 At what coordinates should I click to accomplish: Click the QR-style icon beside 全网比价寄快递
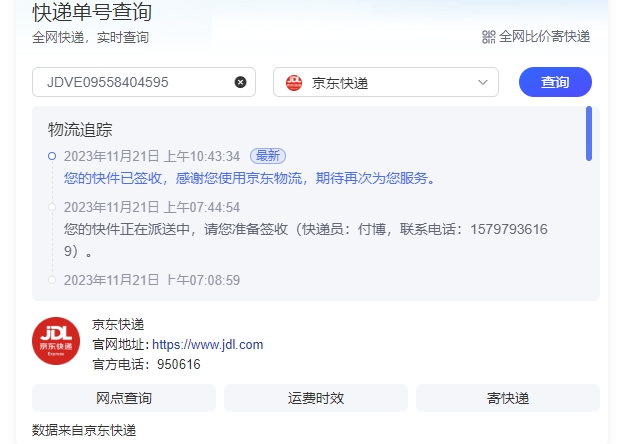coord(489,37)
